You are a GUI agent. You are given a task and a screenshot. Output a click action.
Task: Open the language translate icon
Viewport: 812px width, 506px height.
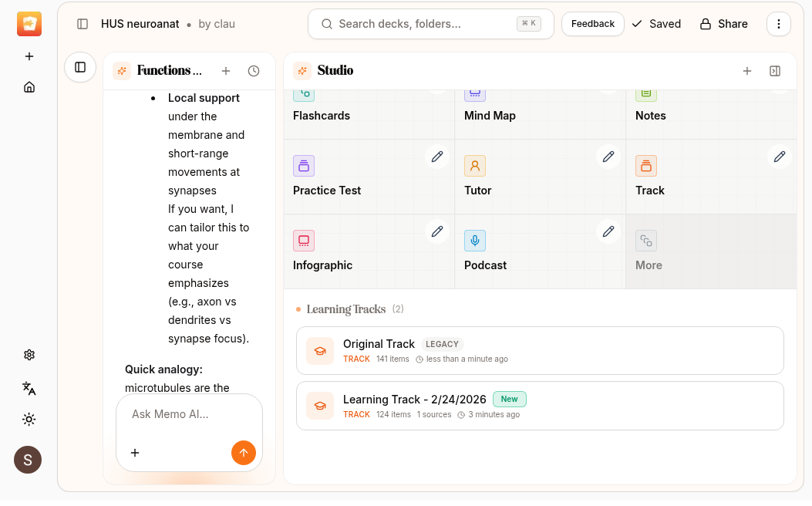coord(29,388)
